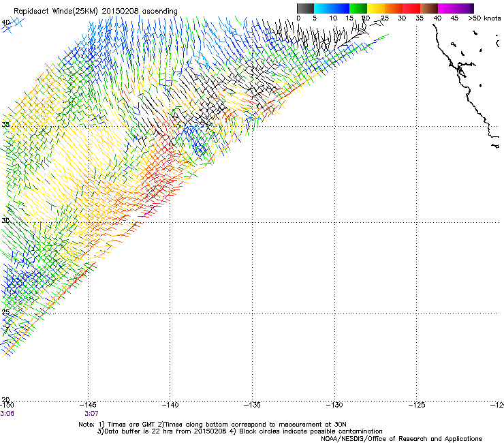
Task: Click the green 15-20 knots legend swatch
Action: [358, 8]
